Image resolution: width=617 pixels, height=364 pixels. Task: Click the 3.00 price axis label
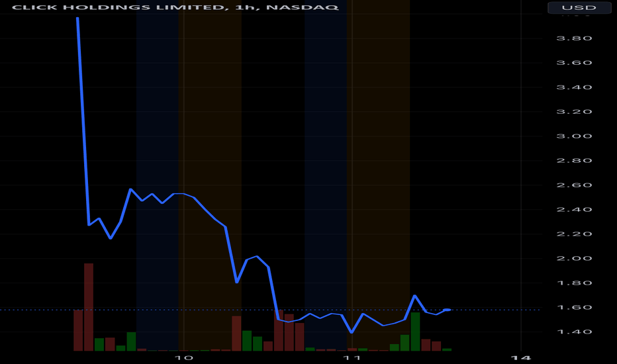pos(574,136)
